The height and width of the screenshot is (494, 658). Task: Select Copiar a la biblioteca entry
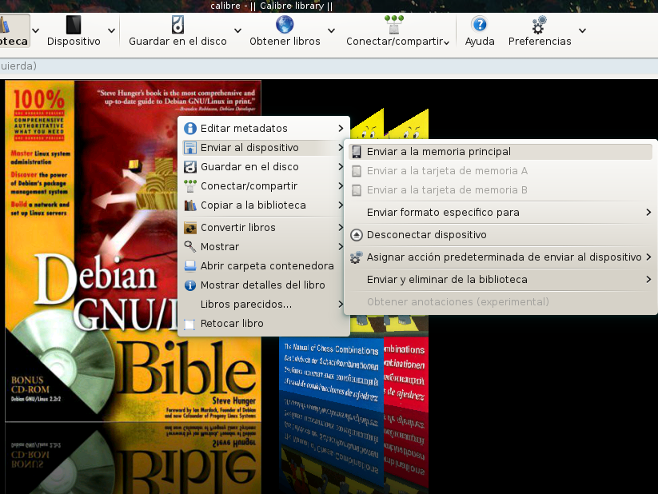point(264,205)
